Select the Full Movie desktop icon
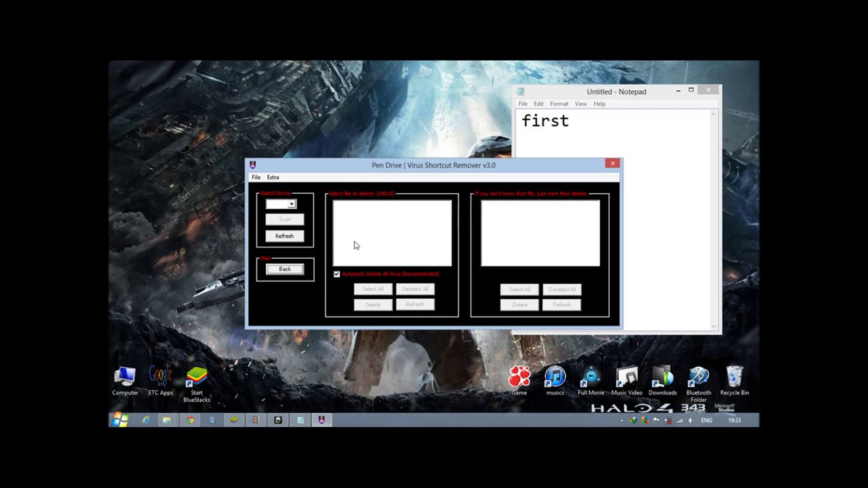 [x=591, y=382]
